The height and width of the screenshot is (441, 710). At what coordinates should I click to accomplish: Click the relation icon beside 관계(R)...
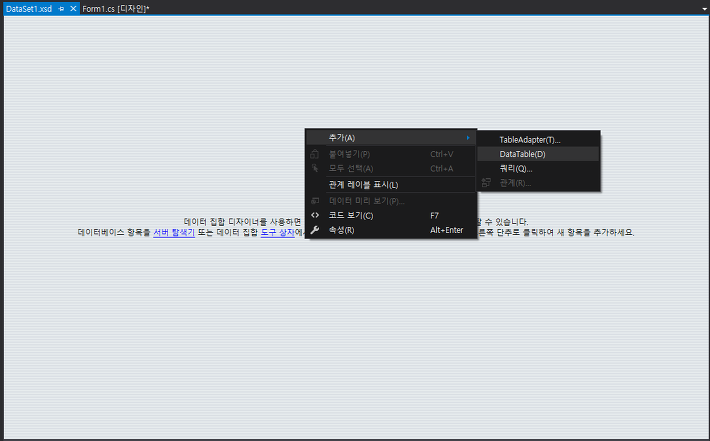click(x=486, y=182)
